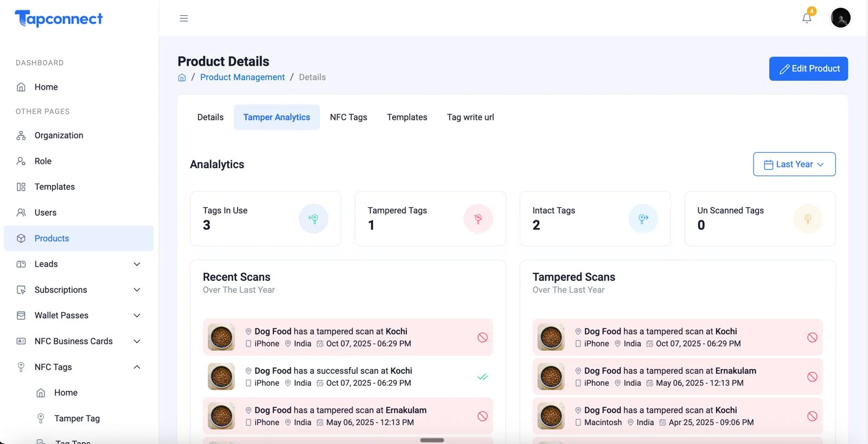Expand the Wallet Passes submenu chevron
Viewport: 868px width, 444px height.
tap(137, 316)
